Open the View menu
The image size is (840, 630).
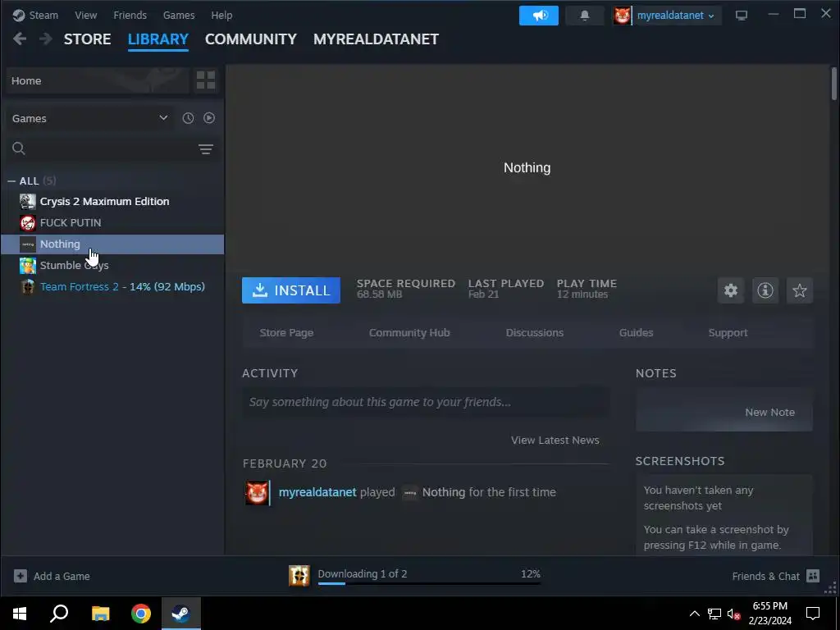tap(85, 15)
